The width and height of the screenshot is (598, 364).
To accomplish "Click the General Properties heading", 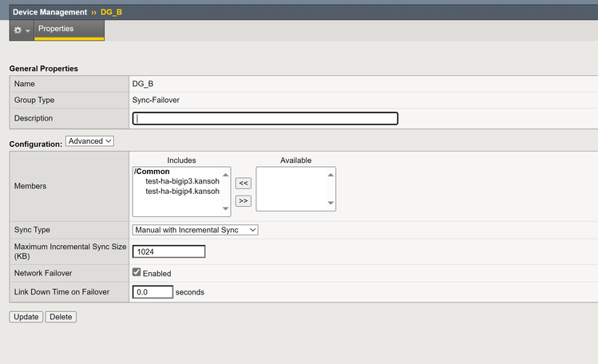I will [43, 69].
